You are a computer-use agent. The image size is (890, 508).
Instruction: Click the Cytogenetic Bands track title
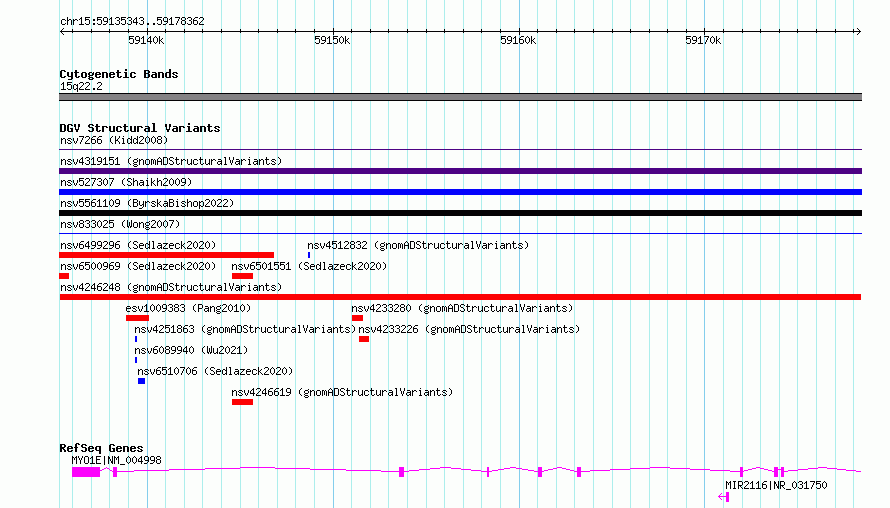coord(119,74)
